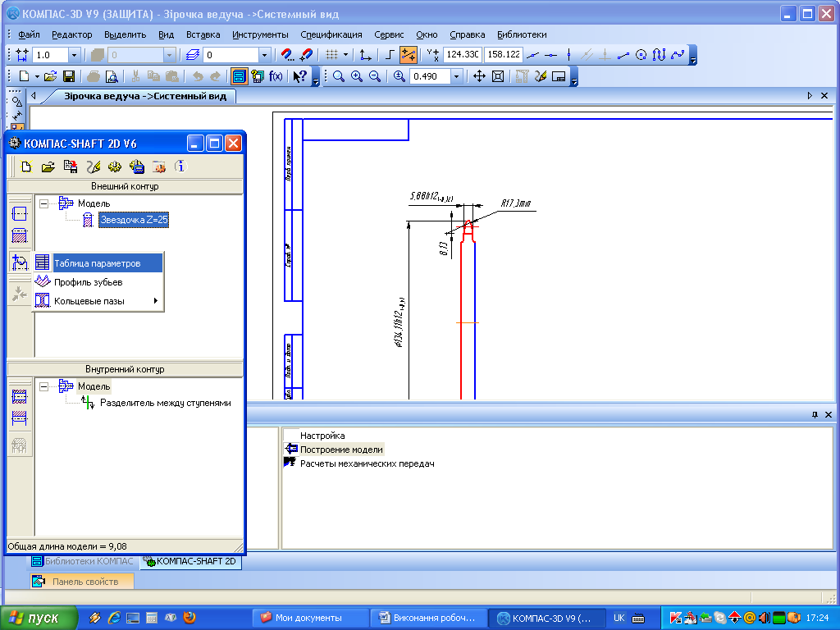Open file using main toolbar folder icon

click(x=50, y=76)
